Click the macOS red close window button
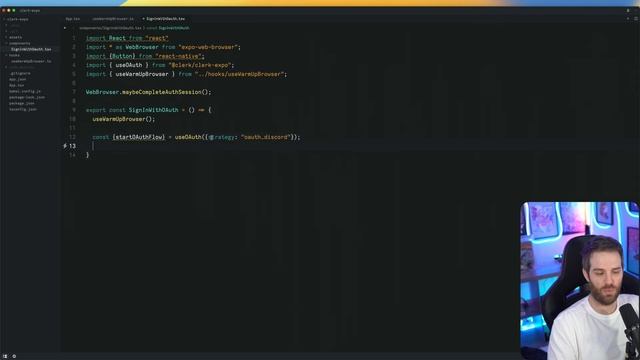This screenshot has width=640, height=360. (4, 10)
